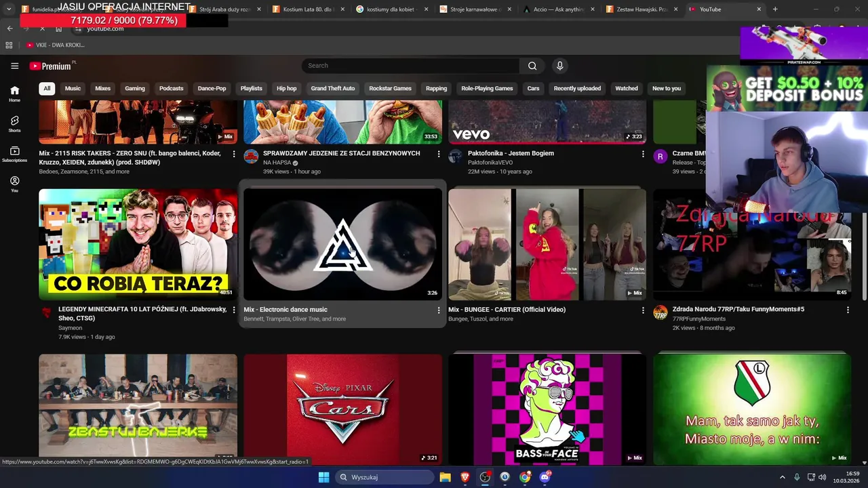The width and height of the screenshot is (868, 488).
Task: Open options for Zdrada Narodu 77RP video
Action: 848,310
